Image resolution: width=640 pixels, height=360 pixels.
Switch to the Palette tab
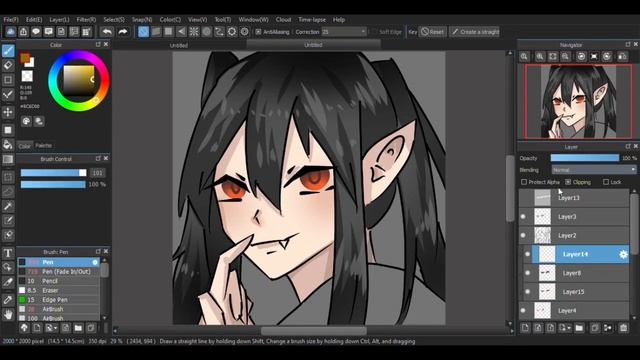[43, 145]
